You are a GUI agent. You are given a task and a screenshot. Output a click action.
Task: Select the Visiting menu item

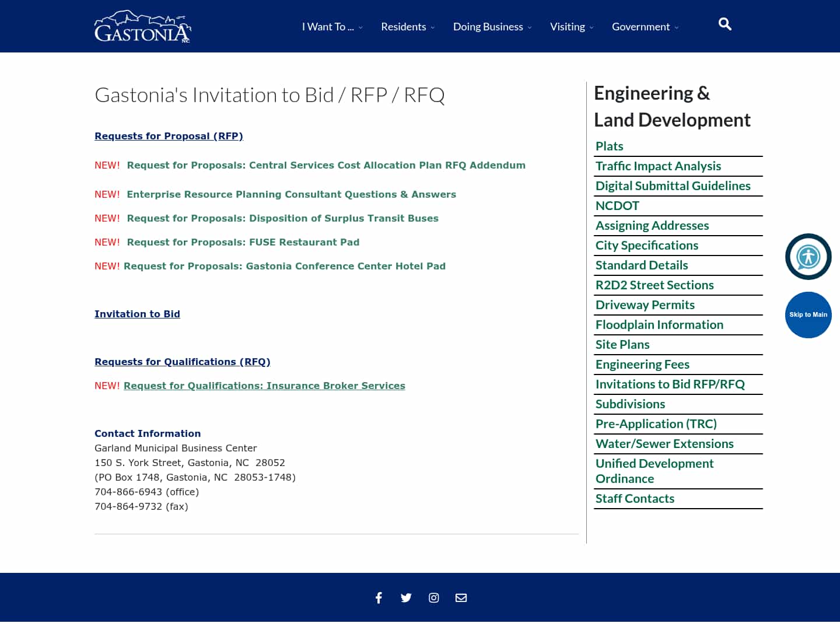pos(567,26)
